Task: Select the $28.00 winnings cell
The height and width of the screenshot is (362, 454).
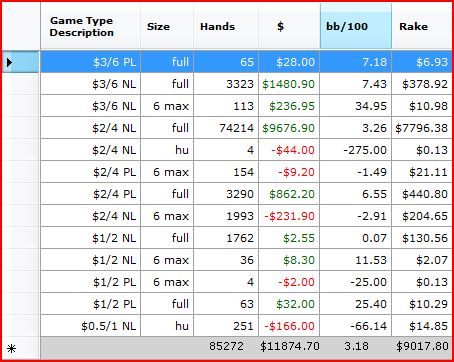Action: (x=289, y=62)
